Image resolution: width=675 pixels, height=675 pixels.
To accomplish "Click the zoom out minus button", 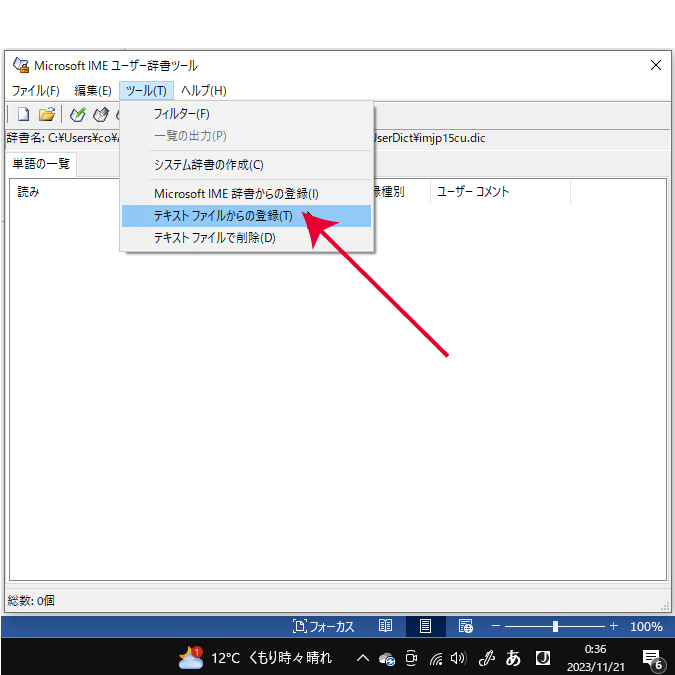I will coord(495,626).
